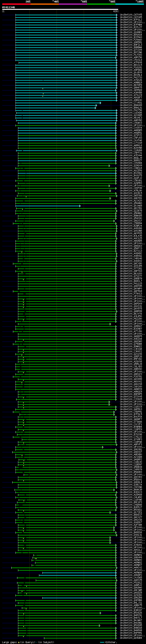Select hit label UniRef100_P25460
Viewport: 146px width, 644px height.
pos(131,40)
